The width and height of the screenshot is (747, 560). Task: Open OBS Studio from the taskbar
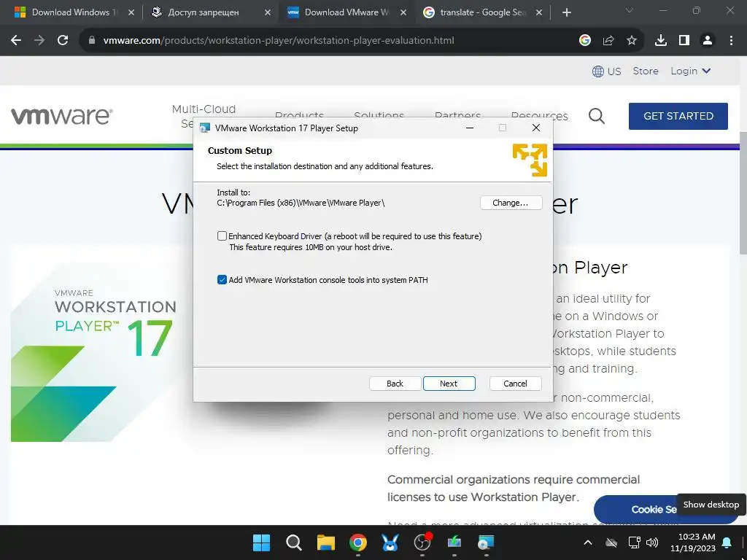[x=422, y=542]
